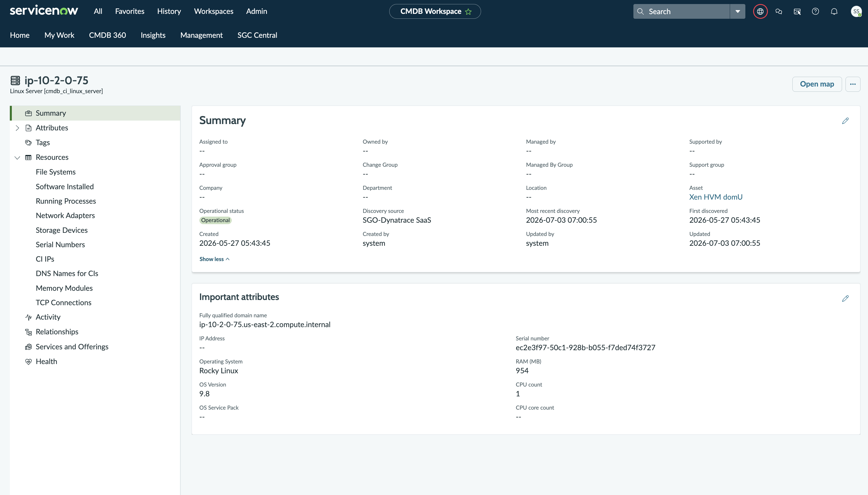
Task: Open the SS user avatar menu
Action: coord(856,12)
